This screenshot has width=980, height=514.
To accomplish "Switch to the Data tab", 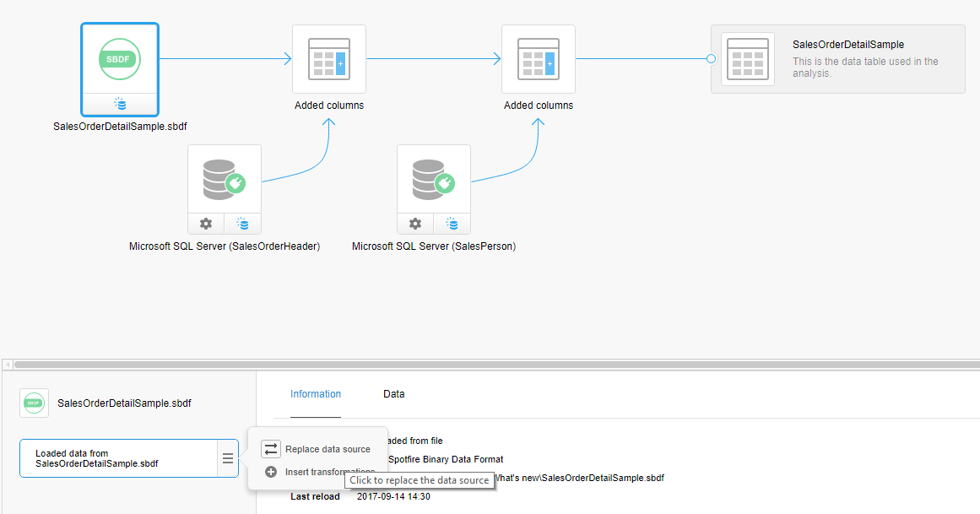I will tap(393, 394).
